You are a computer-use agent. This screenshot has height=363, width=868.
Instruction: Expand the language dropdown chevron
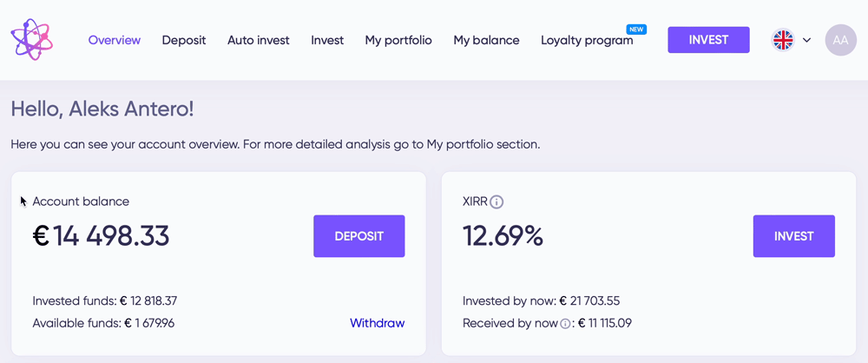(x=806, y=41)
